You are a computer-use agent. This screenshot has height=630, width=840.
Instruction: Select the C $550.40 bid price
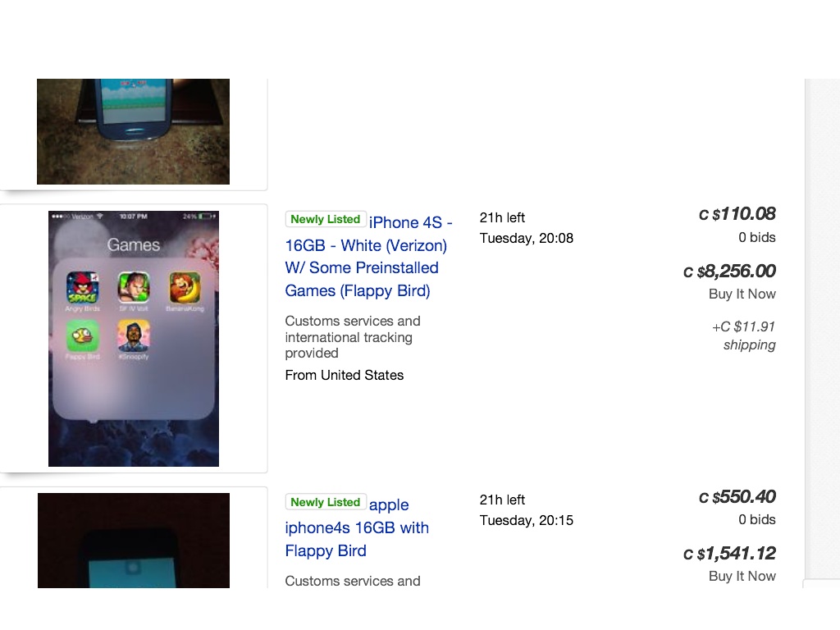(x=737, y=497)
